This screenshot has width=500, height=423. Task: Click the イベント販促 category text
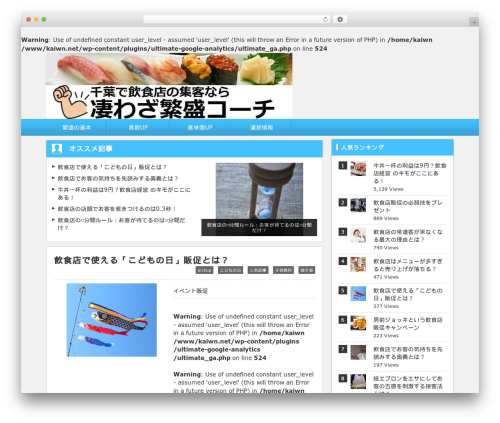click(190, 291)
